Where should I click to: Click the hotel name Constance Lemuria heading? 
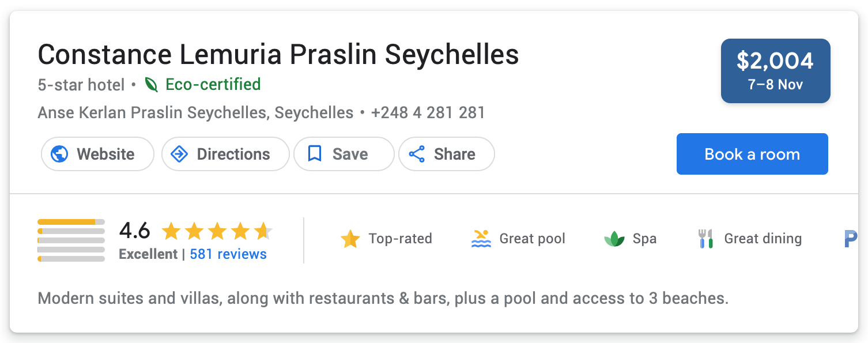tap(278, 55)
